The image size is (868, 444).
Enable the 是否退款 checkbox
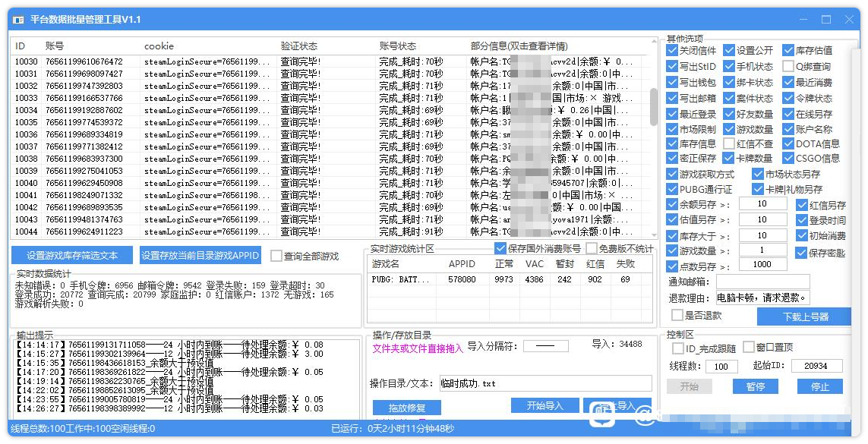tap(677, 316)
